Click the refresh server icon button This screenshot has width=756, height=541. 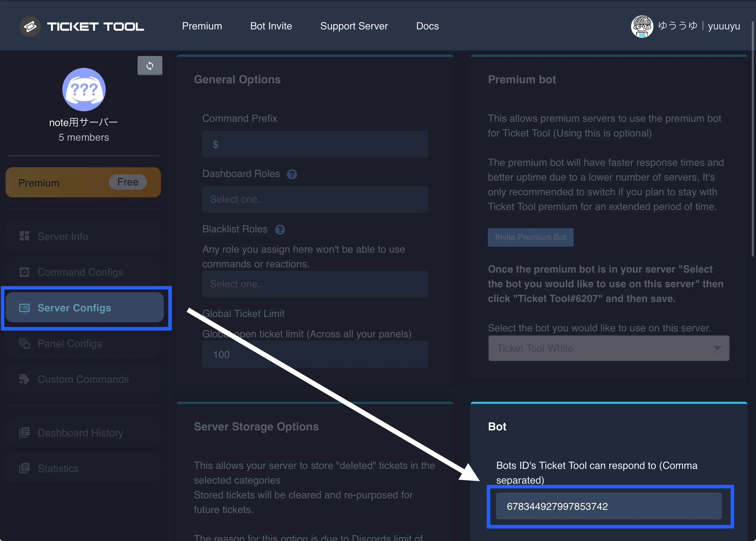[x=150, y=66]
